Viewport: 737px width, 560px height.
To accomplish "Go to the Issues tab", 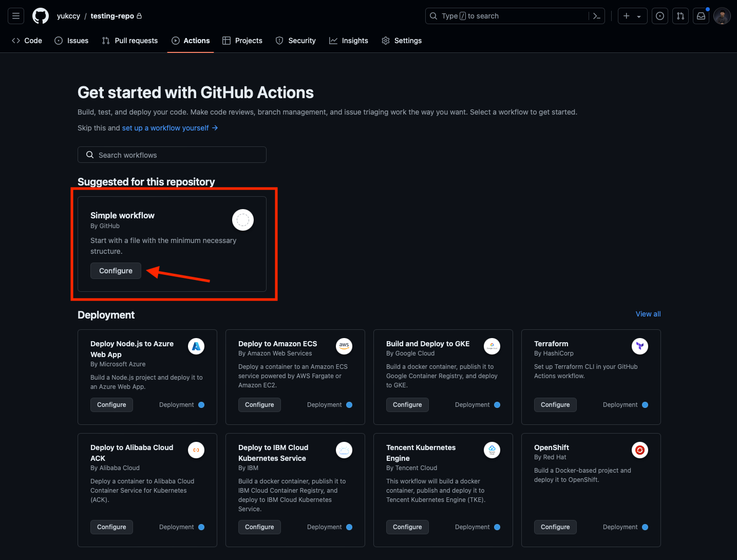I will click(x=71, y=41).
